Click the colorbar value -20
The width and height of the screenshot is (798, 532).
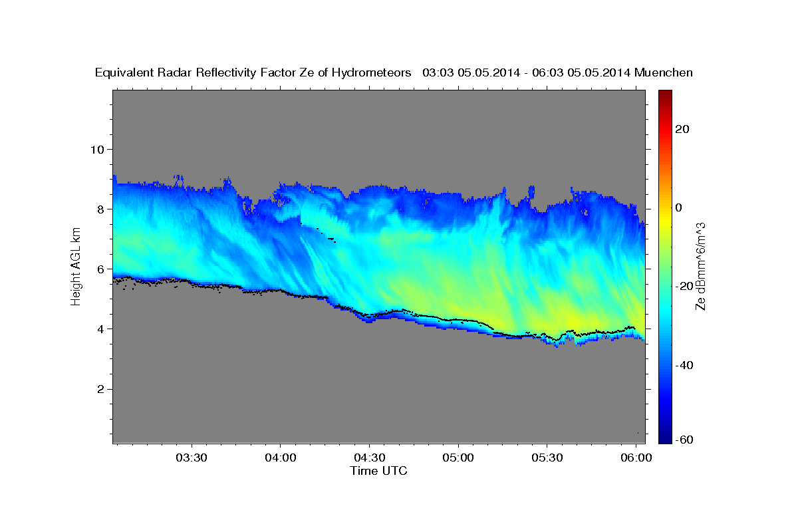coord(684,286)
